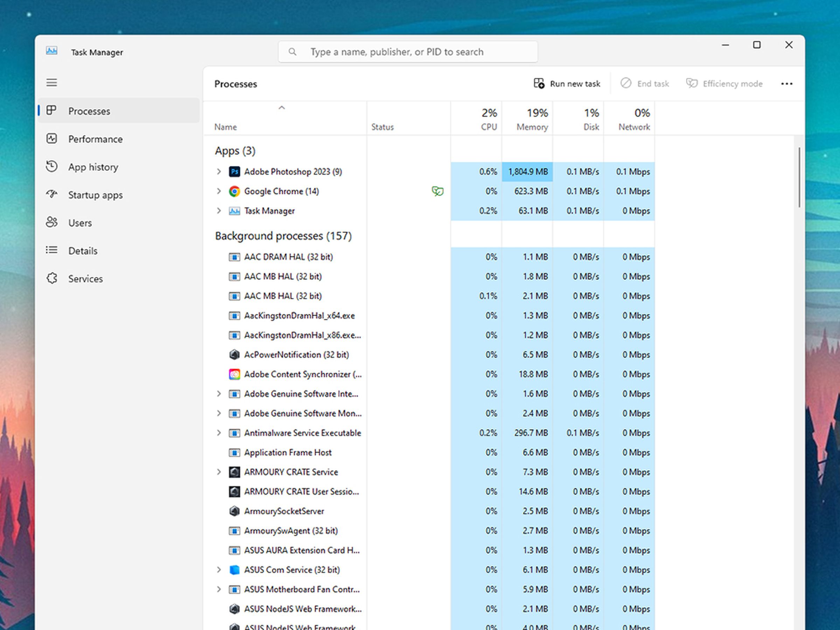Select the Processes tab label

coord(89,111)
